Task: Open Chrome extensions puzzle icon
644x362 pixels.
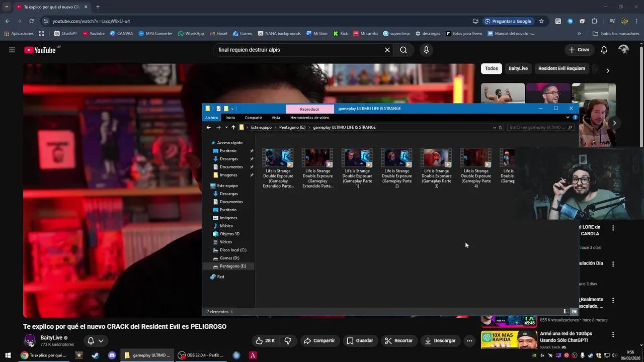Action: pos(594,21)
